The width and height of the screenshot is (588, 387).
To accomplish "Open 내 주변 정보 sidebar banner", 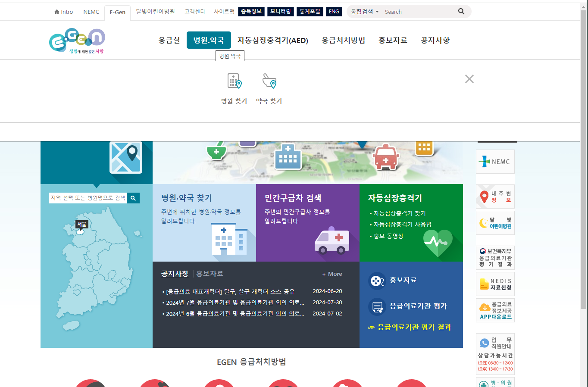I will point(495,197).
